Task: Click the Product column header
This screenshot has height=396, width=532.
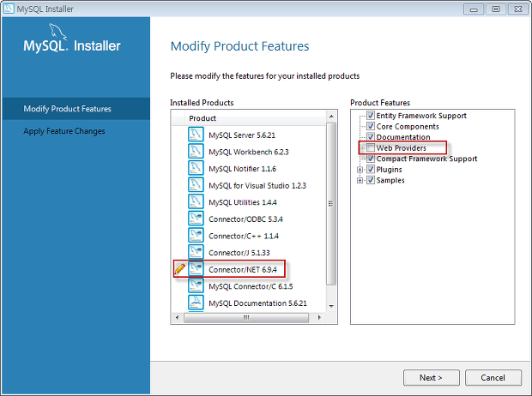Action: tap(255, 118)
